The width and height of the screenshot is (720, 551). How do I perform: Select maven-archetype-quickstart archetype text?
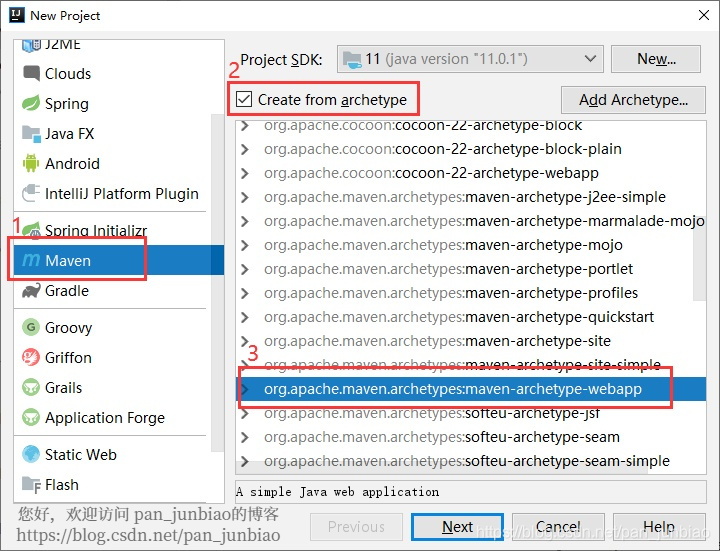pos(459,317)
